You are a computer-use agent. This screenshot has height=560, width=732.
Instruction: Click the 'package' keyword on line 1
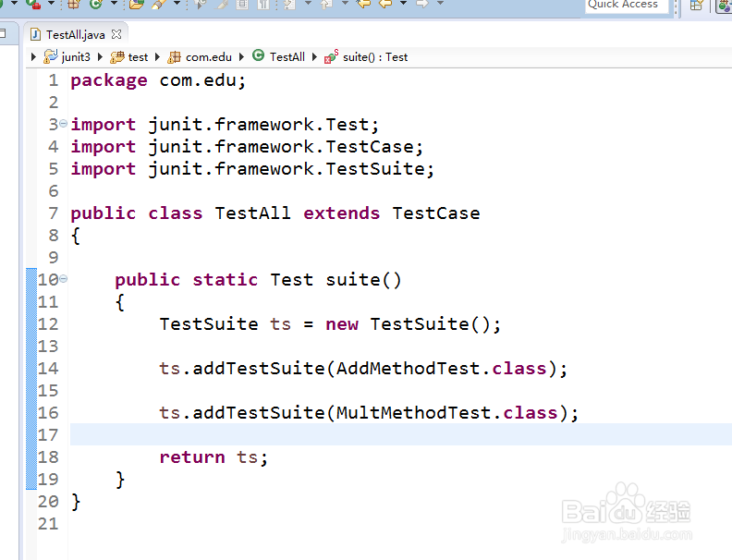pyautogui.click(x=109, y=80)
